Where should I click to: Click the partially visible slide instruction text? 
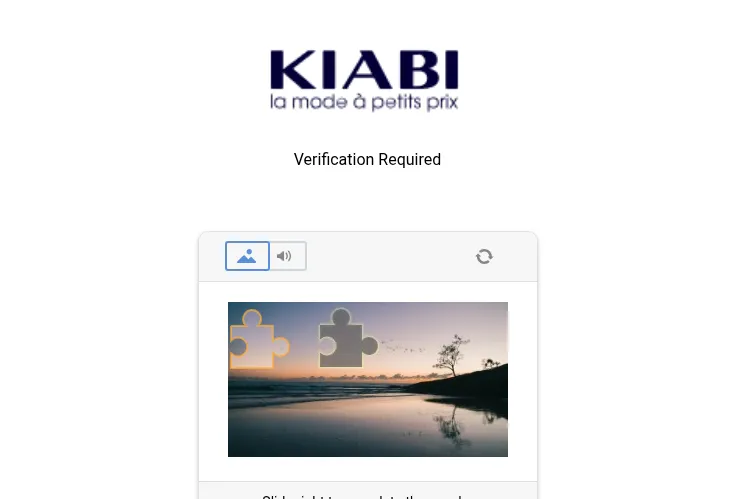point(368,496)
